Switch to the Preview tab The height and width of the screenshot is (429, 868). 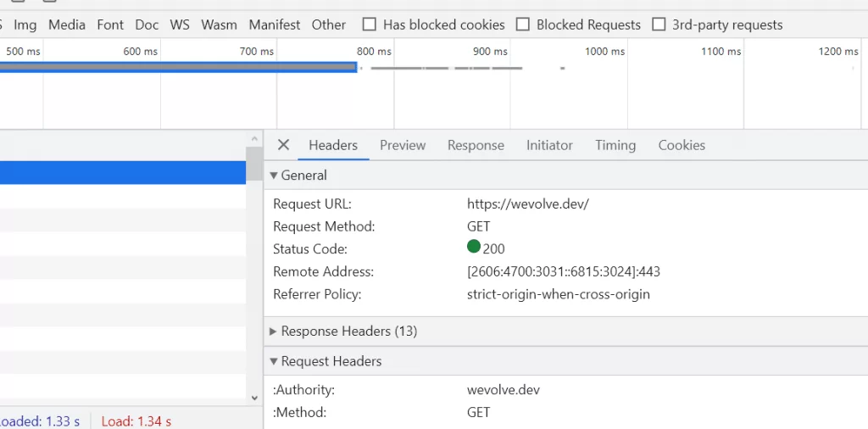click(403, 145)
